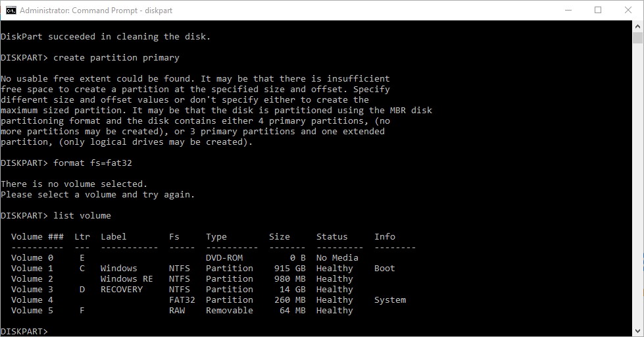Click the 'System' info entry for Volume 4
The height and width of the screenshot is (337, 644).
tap(390, 300)
